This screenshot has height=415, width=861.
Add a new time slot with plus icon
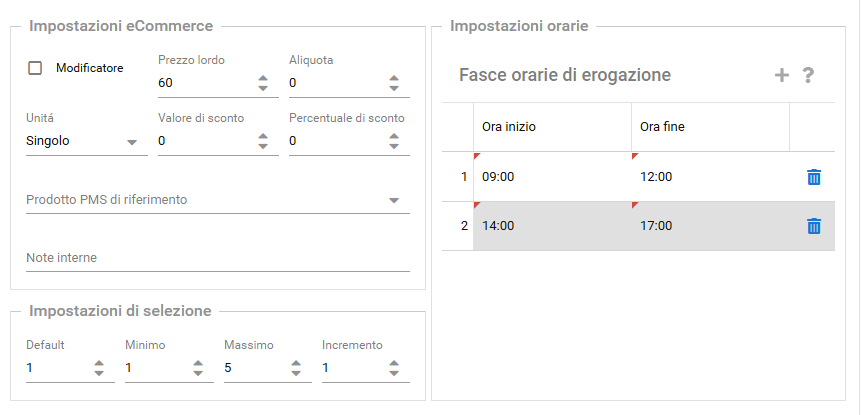(x=782, y=75)
